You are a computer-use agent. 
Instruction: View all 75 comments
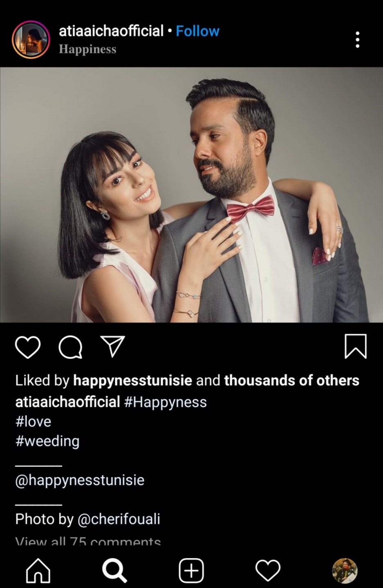[x=88, y=541]
